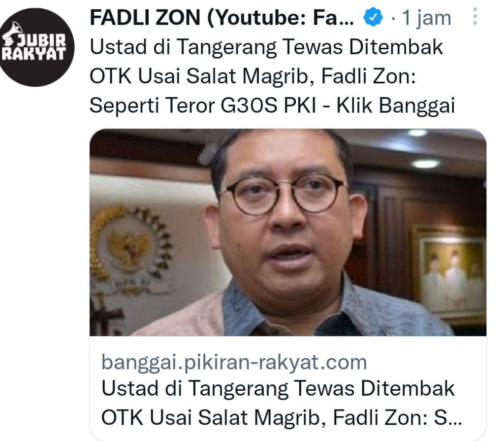Image resolution: width=504 pixels, height=441 pixels.
Task: Click the word RAKYAT in the avatar logo
Action: tap(34, 54)
